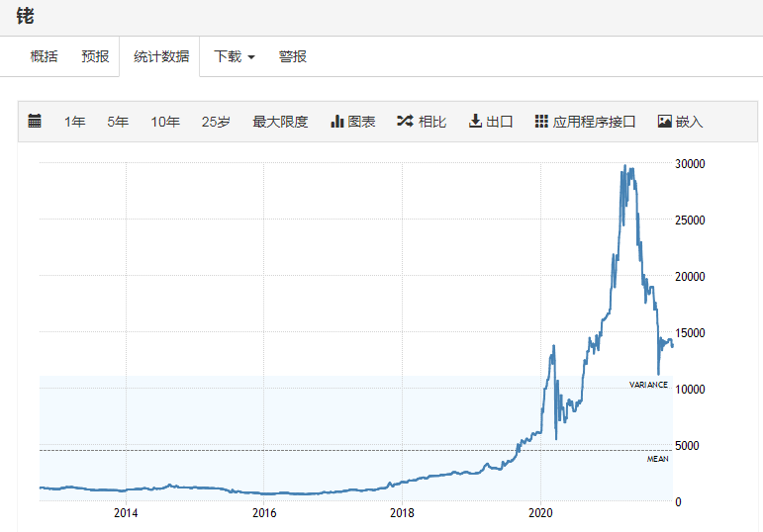Switch to the 概括 tab

[x=44, y=57]
